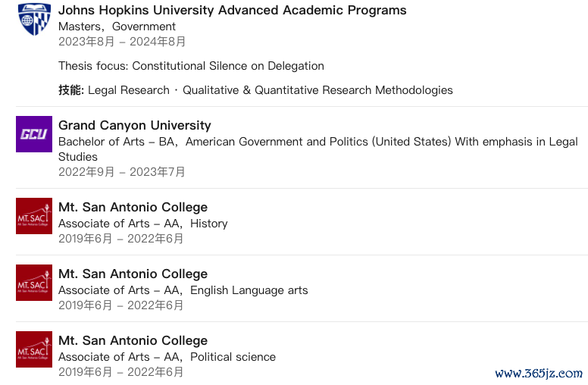Click the purple GCU logo
Viewport: 588px width, 385px height.
tap(34, 134)
